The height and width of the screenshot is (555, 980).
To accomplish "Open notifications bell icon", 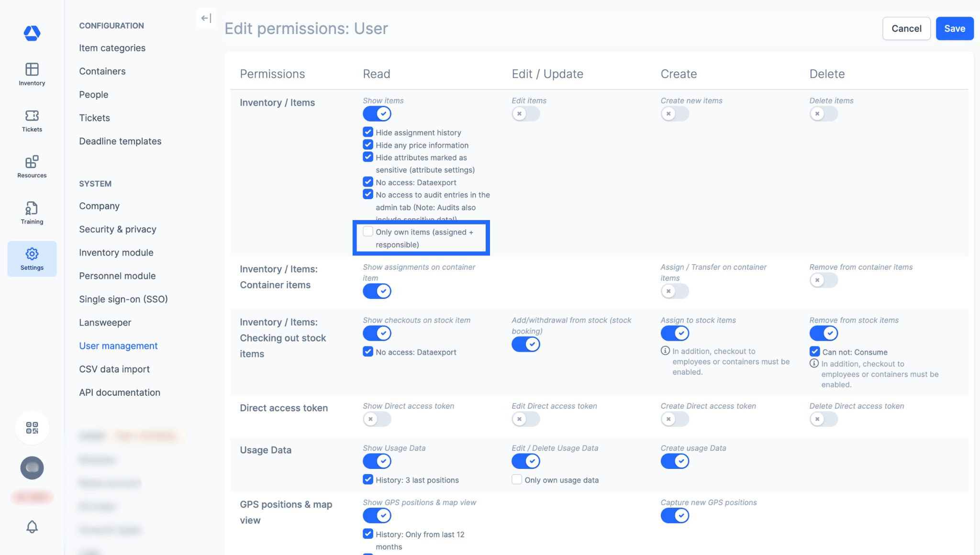I will pos(32,527).
